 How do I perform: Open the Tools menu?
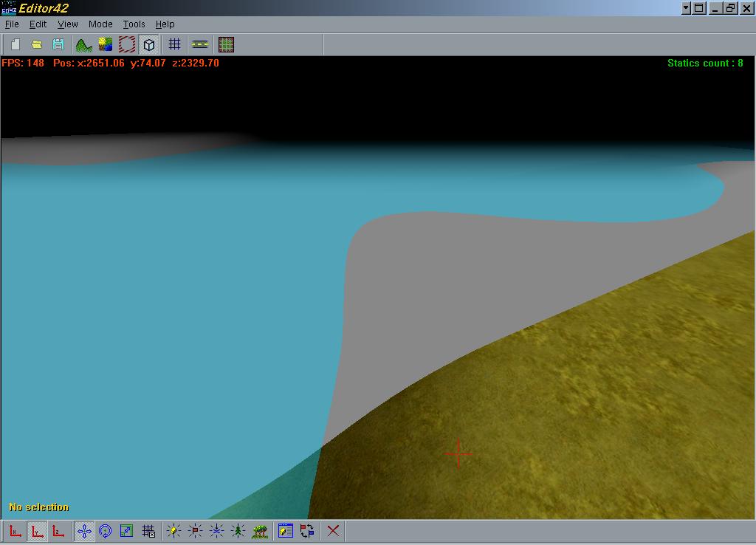coord(134,24)
